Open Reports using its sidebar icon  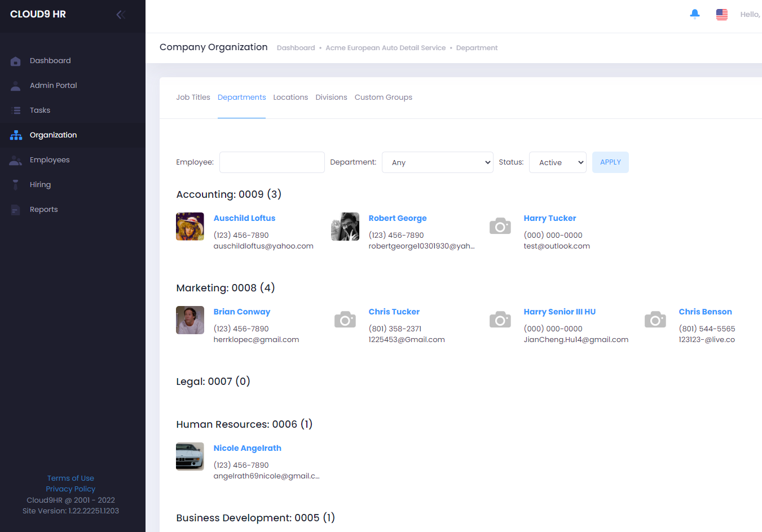pyautogui.click(x=15, y=209)
